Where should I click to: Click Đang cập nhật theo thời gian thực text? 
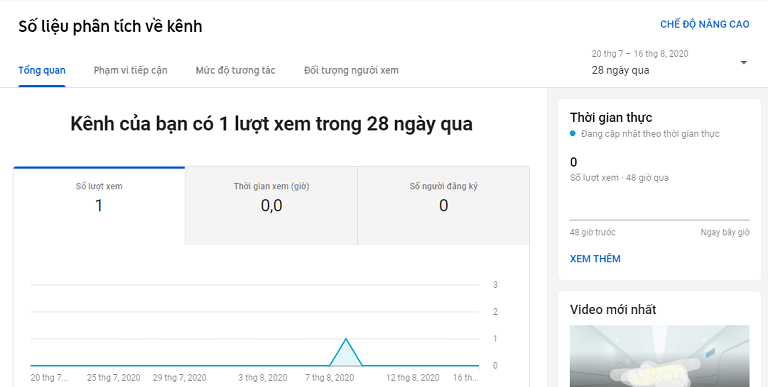click(650, 134)
